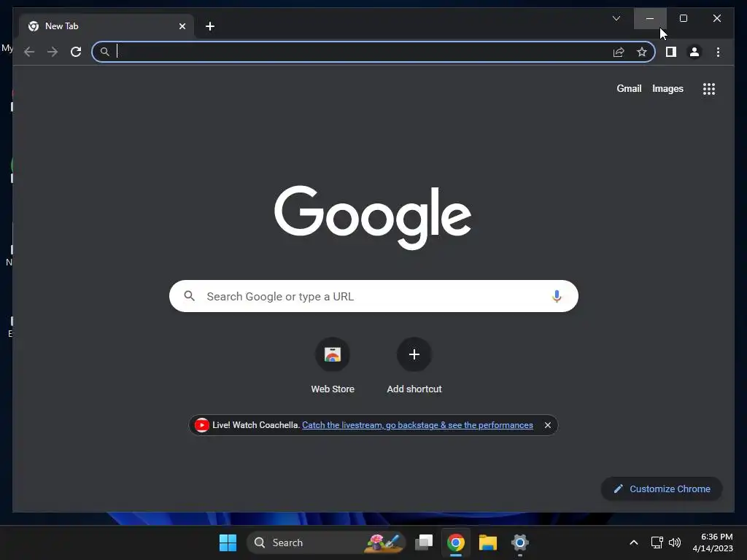Viewport: 747px width, 560px height.
Task: Click the YouTube icon in promo banner
Action: pyautogui.click(x=201, y=425)
